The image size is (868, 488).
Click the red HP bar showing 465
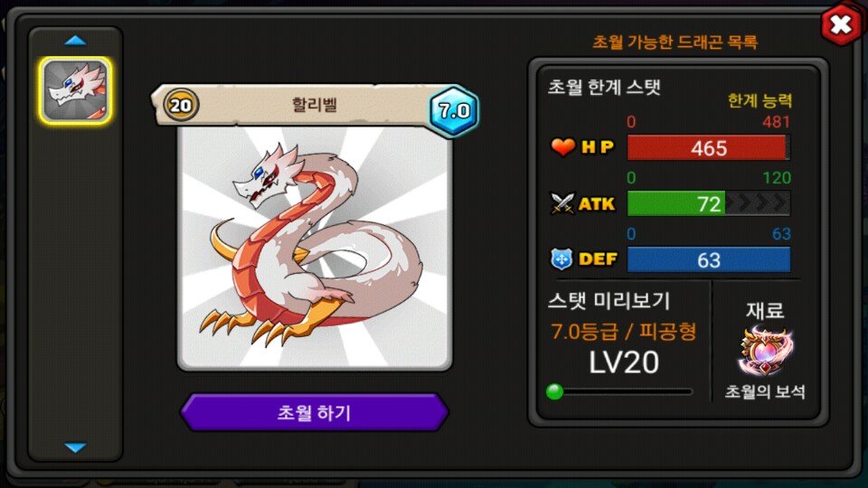click(x=709, y=148)
